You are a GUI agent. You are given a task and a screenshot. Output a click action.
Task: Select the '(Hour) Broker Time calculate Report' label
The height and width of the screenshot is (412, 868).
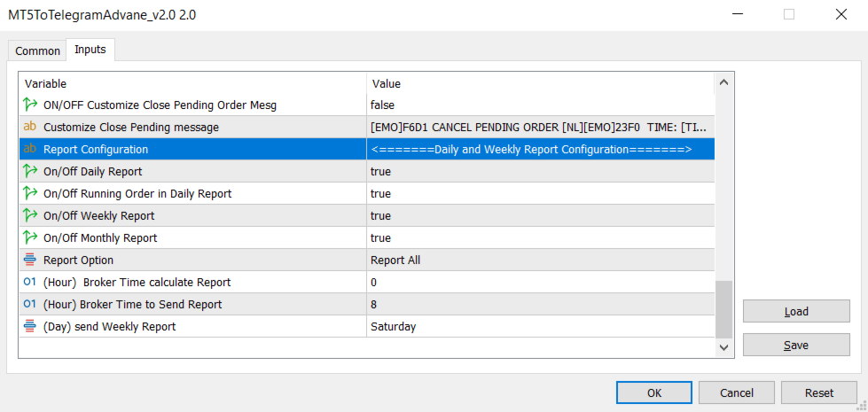(x=137, y=282)
